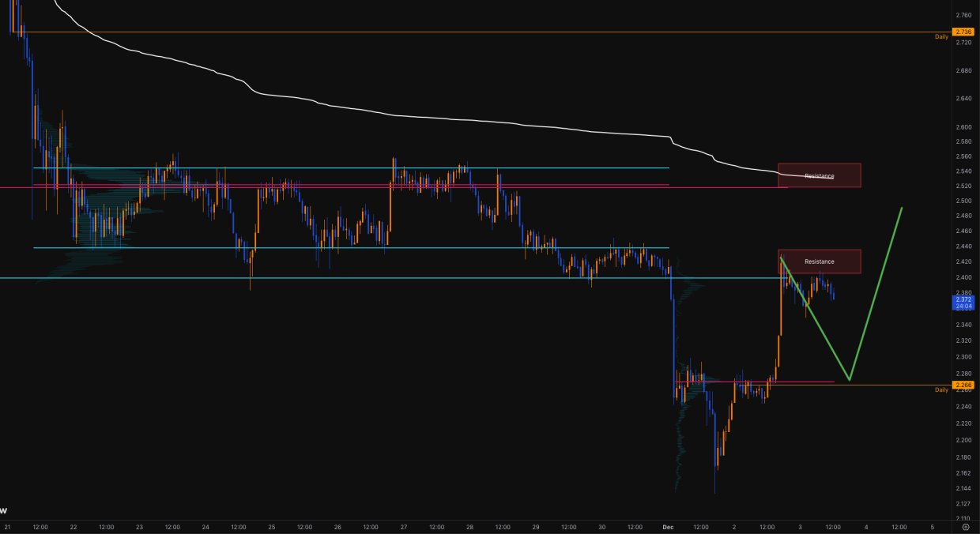This screenshot has height=534, width=980.
Task: Click date 25 on the time axis
Action: [271, 526]
